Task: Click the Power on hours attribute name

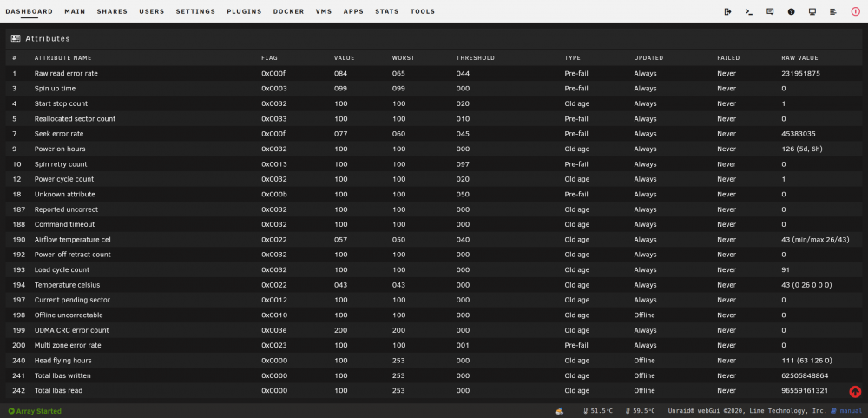Action: pos(60,149)
